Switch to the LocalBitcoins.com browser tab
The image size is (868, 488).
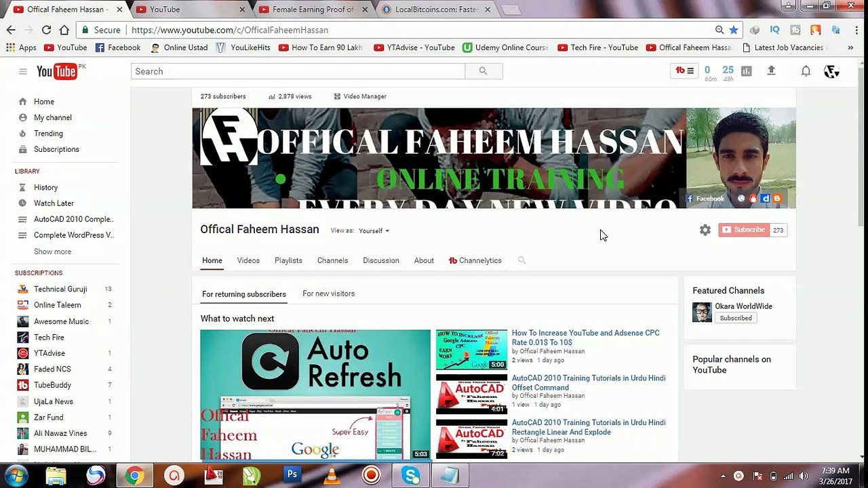[437, 9]
